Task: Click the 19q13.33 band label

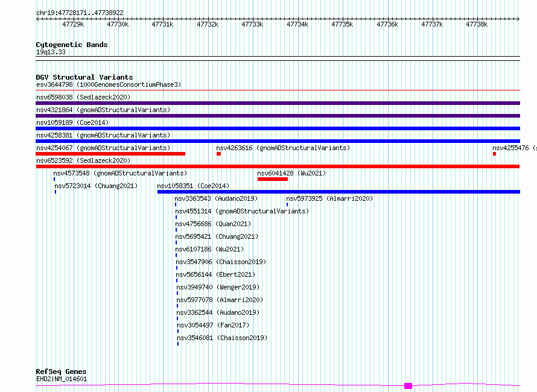Action: (x=51, y=52)
